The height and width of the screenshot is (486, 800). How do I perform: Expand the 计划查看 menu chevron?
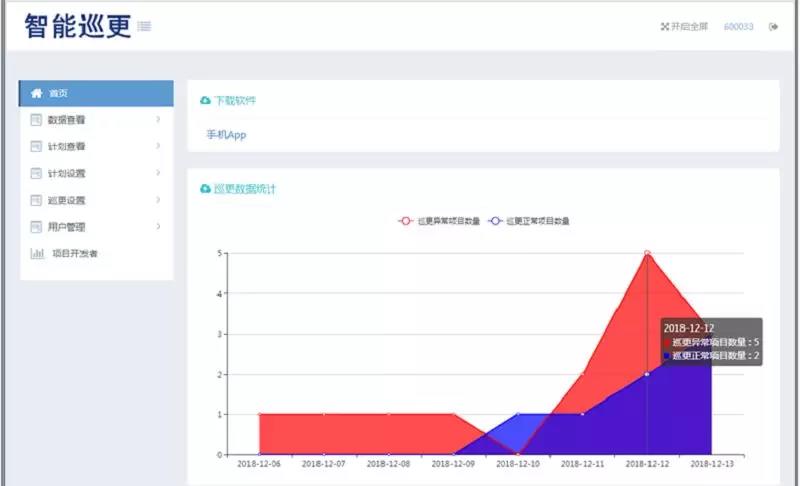coord(158,146)
